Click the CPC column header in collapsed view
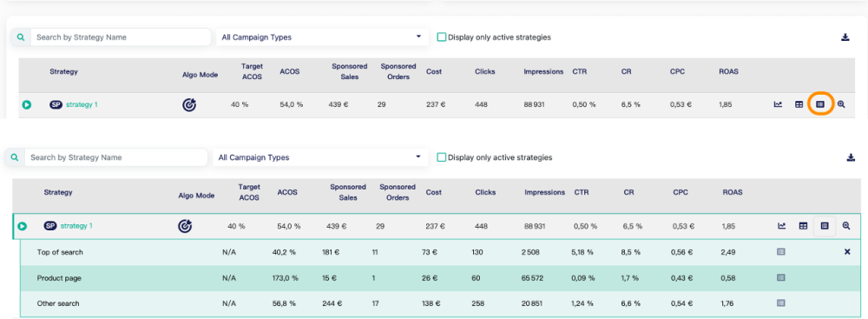868x319 pixels. tap(677, 71)
